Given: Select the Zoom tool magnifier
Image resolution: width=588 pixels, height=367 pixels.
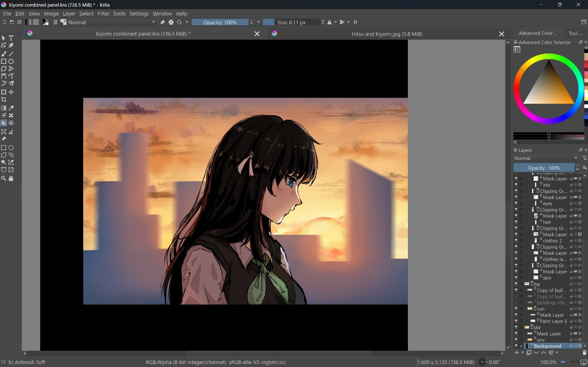Looking at the screenshot, I should pyautogui.click(x=4, y=178).
